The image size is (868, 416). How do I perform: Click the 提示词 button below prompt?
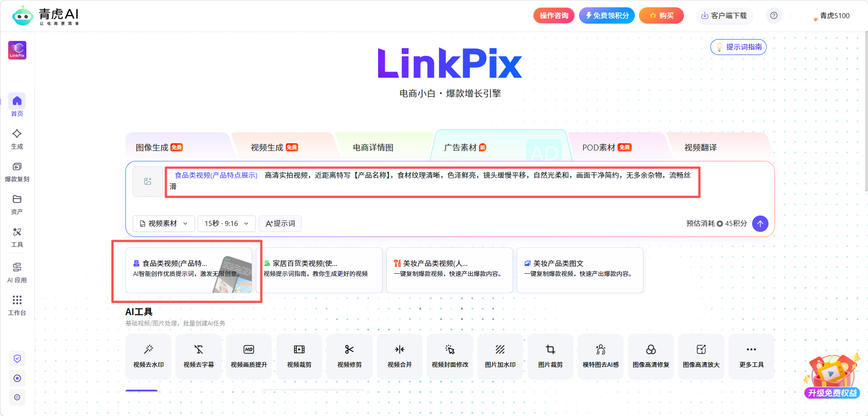(x=280, y=224)
